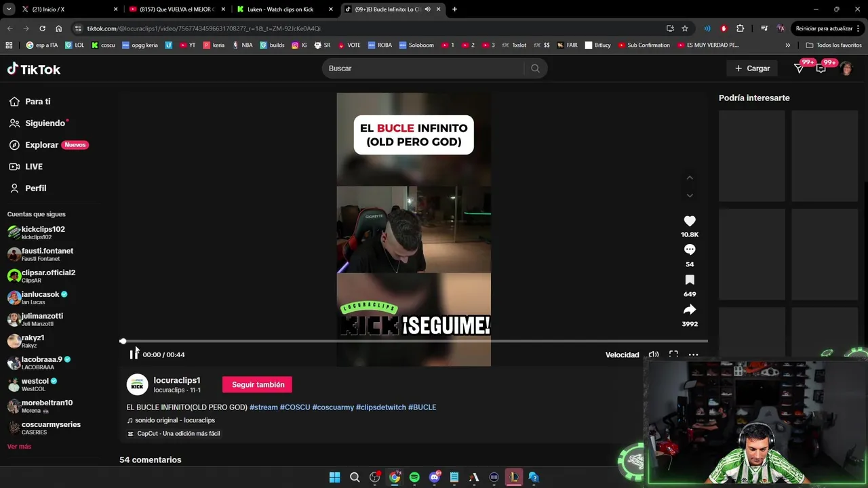Open the TikTok inbox notifications icon
This screenshot has height=488, width=868.
tap(821, 68)
